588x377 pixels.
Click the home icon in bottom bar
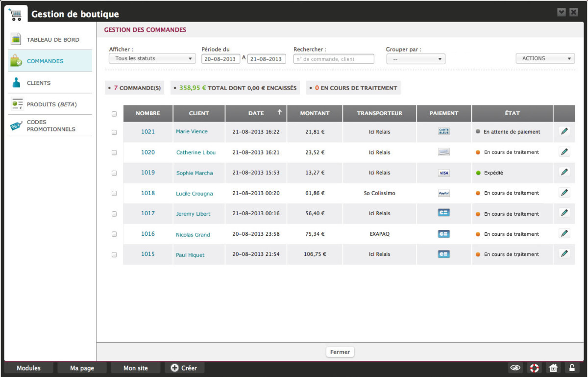553,368
